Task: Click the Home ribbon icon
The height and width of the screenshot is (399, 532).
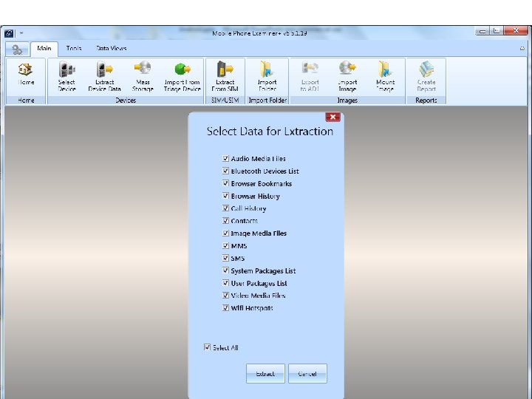Action: [26, 74]
